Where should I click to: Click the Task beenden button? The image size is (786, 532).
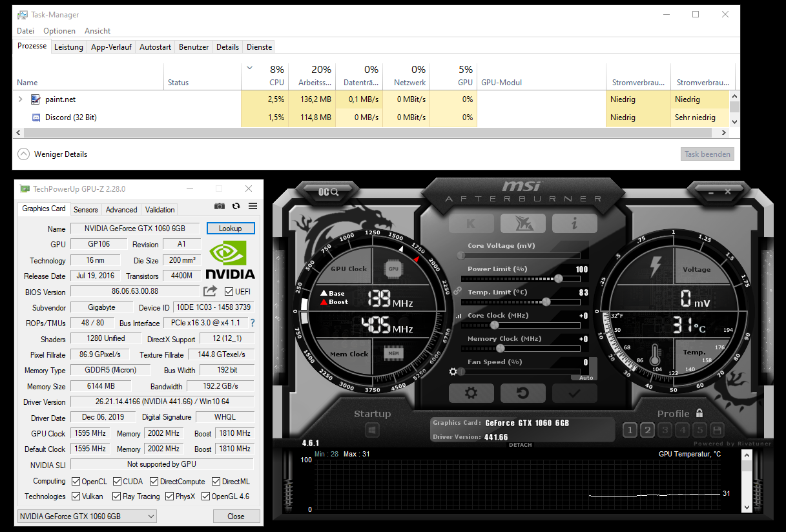click(707, 154)
